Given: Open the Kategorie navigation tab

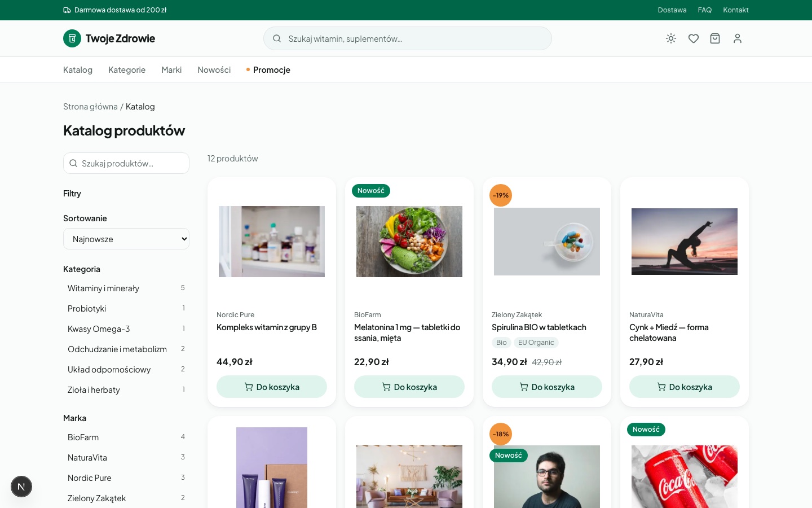Looking at the screenshot, I should pos(127,69).
